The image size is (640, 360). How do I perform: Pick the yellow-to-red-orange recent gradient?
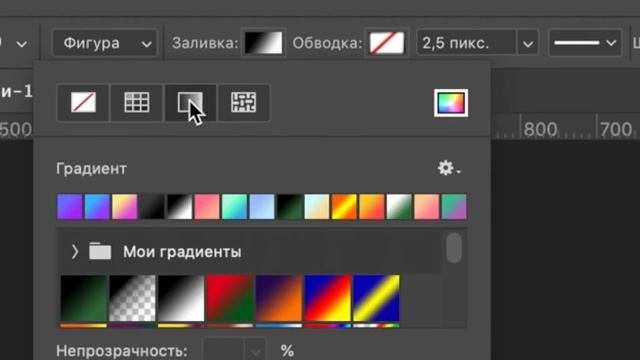[x=371, y=207]
